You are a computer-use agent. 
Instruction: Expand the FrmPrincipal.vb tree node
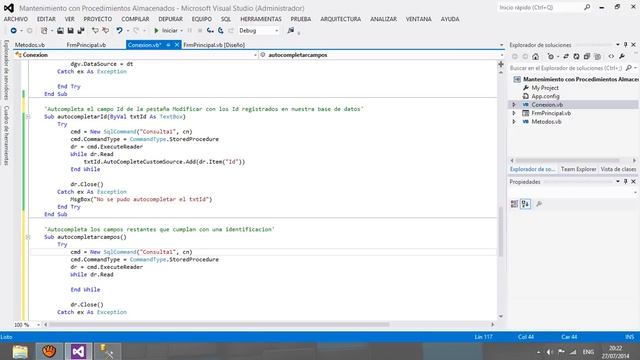(x=514, y=113)
